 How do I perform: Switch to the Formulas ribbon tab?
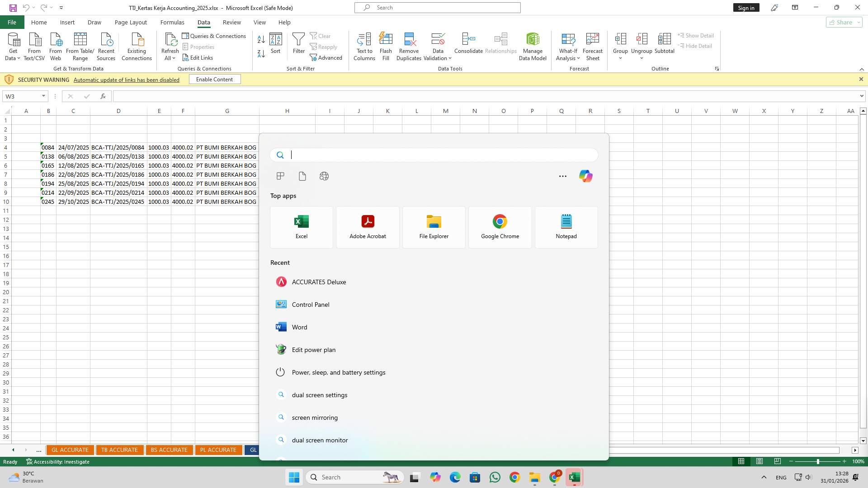(x=172, y=22)
